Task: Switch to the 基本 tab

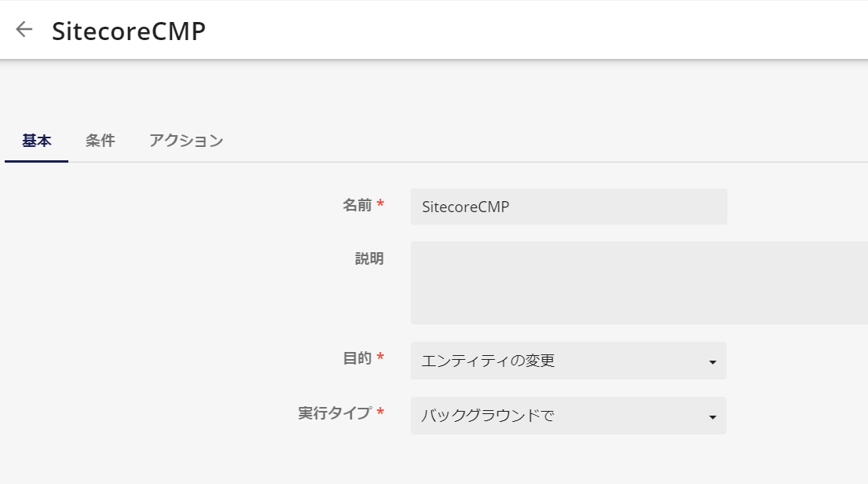Action: [37, 141]
